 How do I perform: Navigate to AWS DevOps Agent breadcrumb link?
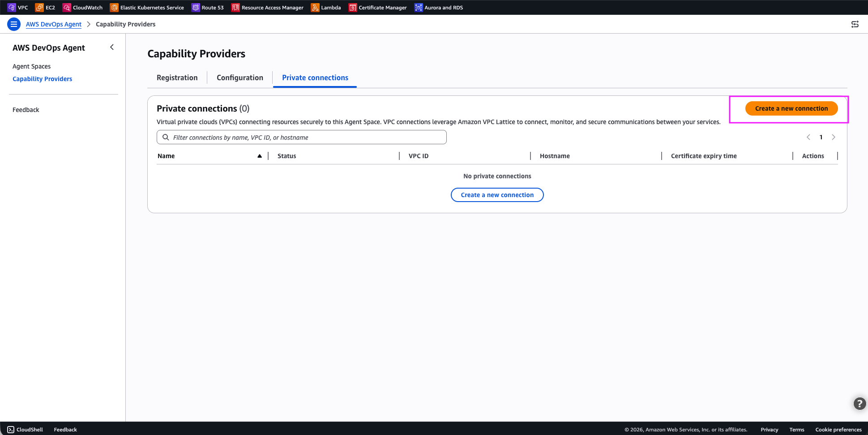tap(54, 24)
